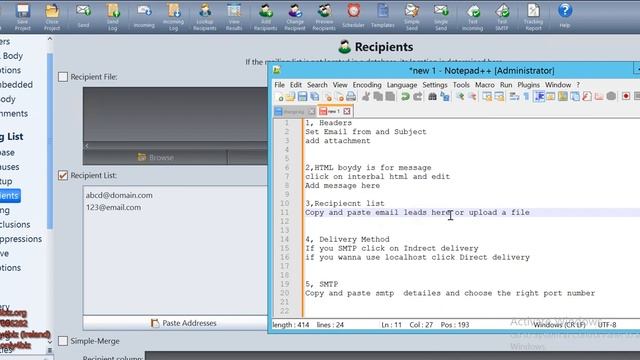Open Notepad++ Macro menu
The image size is (640, 360).
[x=484, y=85]
